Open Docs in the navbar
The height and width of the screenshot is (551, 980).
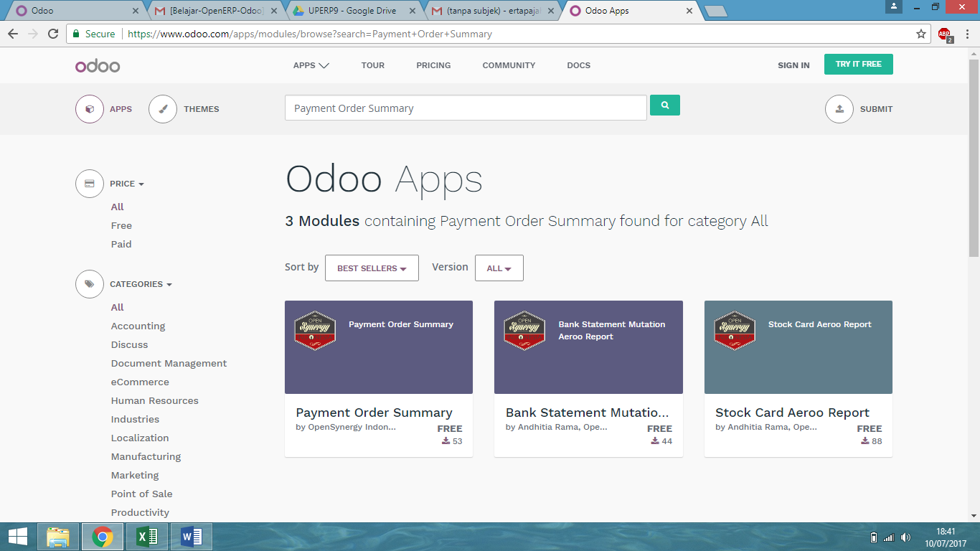[x=579, y=65]
